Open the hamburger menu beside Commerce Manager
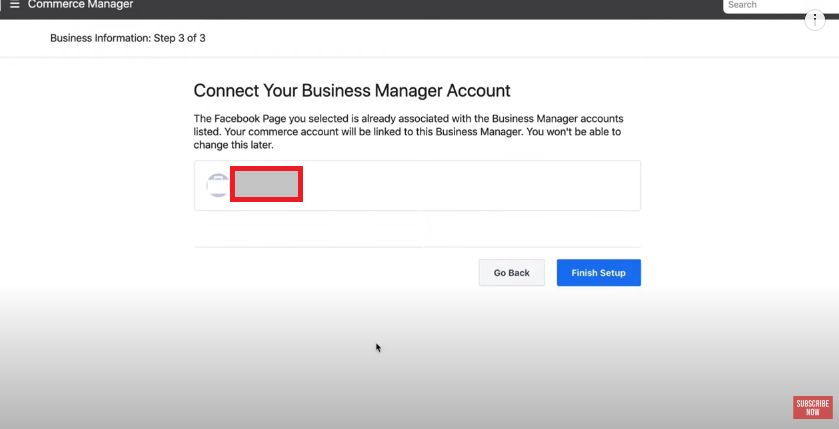839x429 pixels. point(14,5)
